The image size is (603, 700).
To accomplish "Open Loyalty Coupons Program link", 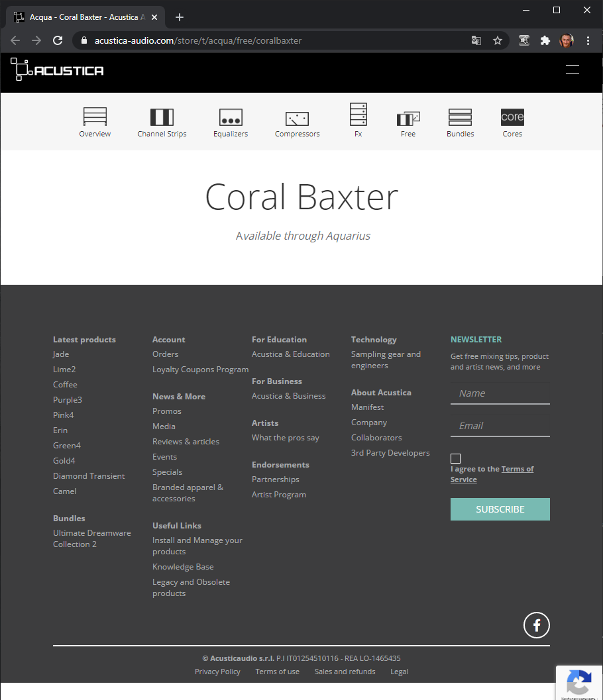I will coord(201,369).
